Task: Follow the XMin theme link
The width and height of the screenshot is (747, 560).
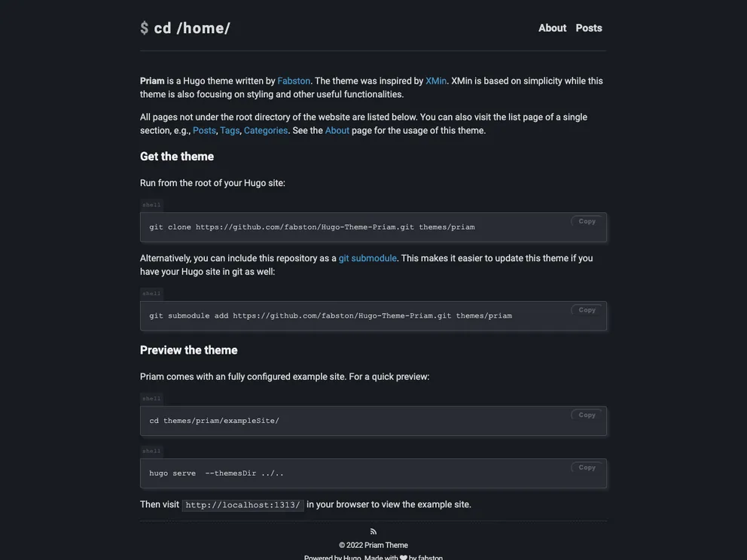Action: coord(436,81)
